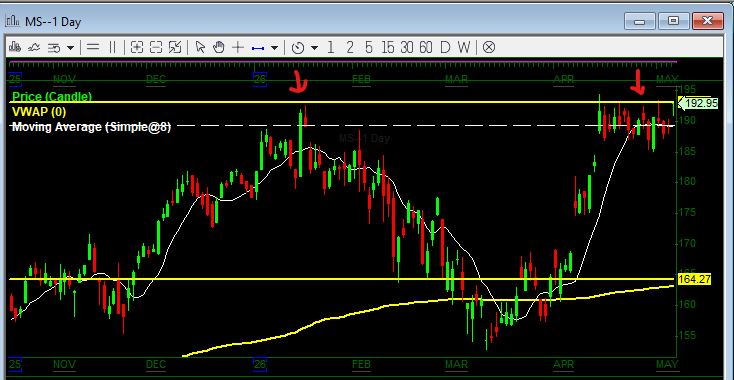The width and height of the screenshot is (734, 380).
Task: Expand the drawing tool dropdown arrow
Action: tap(274, 48)
